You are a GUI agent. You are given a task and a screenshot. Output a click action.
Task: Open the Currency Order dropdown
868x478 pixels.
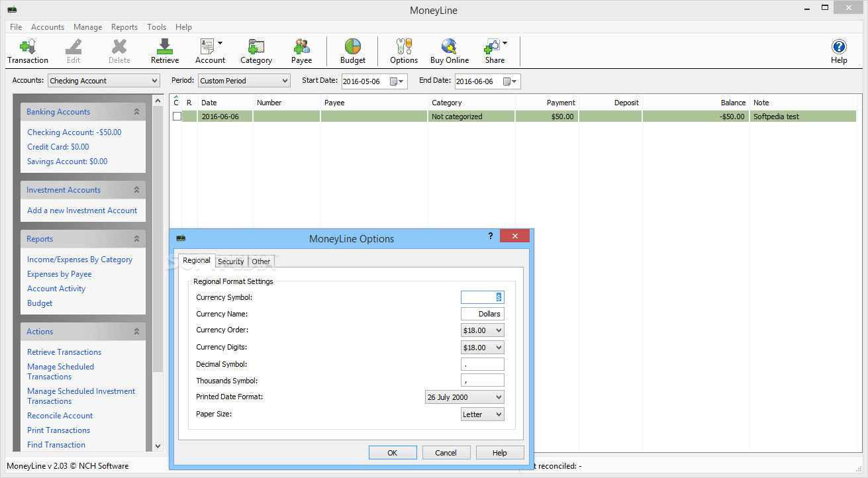click(483, 330)
